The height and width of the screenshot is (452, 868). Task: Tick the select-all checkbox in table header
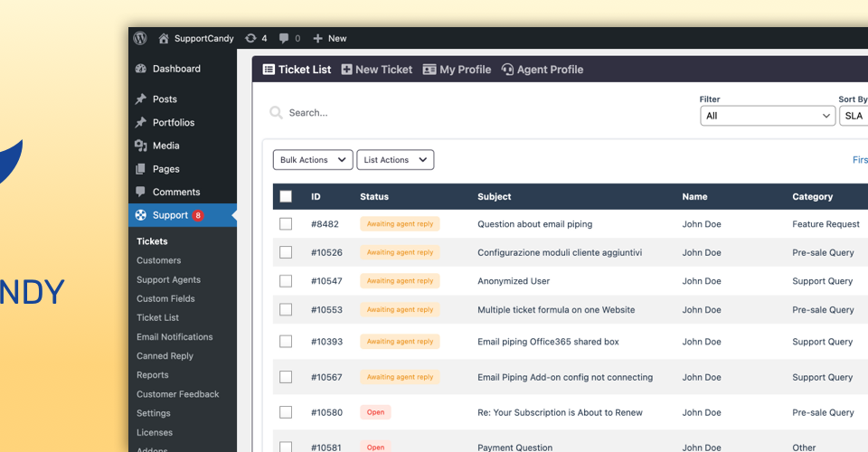tap(286, 196)
